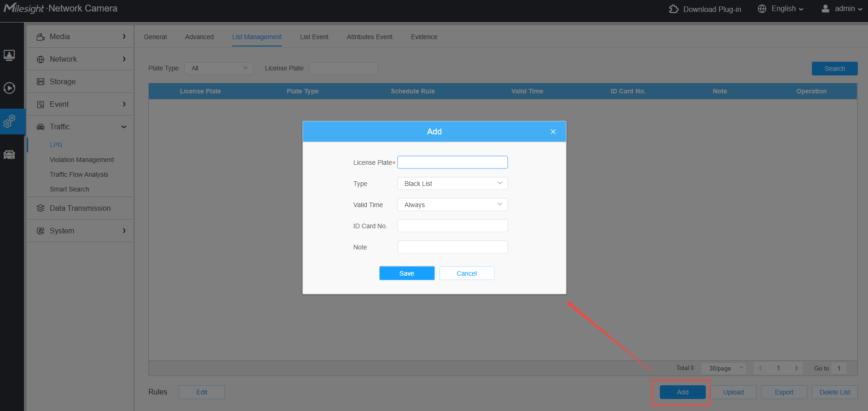This screenshot has width=868, height=411.
Task: Click the Download Plug-in puzzle icon
Action: [674, 9]
